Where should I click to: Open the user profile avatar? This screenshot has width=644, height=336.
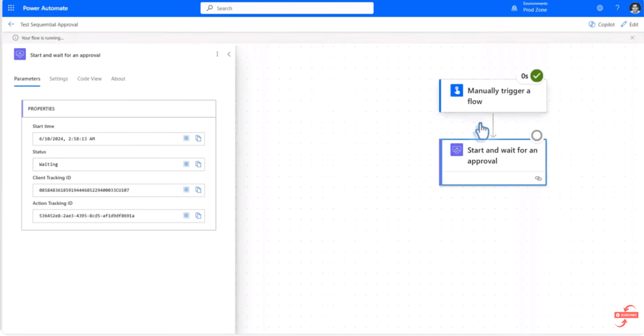point(635,8)
